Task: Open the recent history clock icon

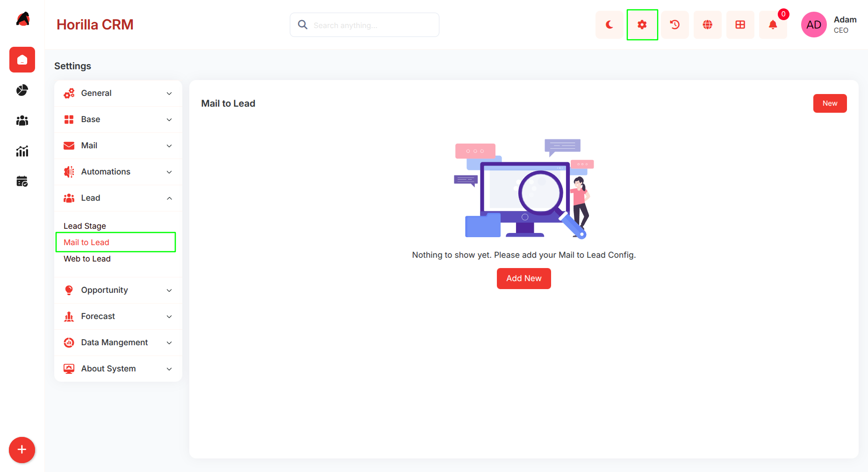Action: click(x=675, y=25)
